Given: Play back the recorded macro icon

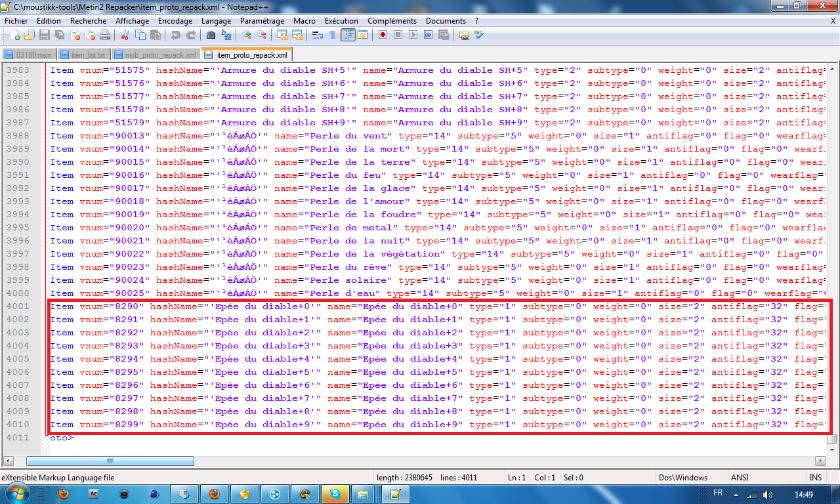Looking at the screenshot, I should [x=413, y=35].
